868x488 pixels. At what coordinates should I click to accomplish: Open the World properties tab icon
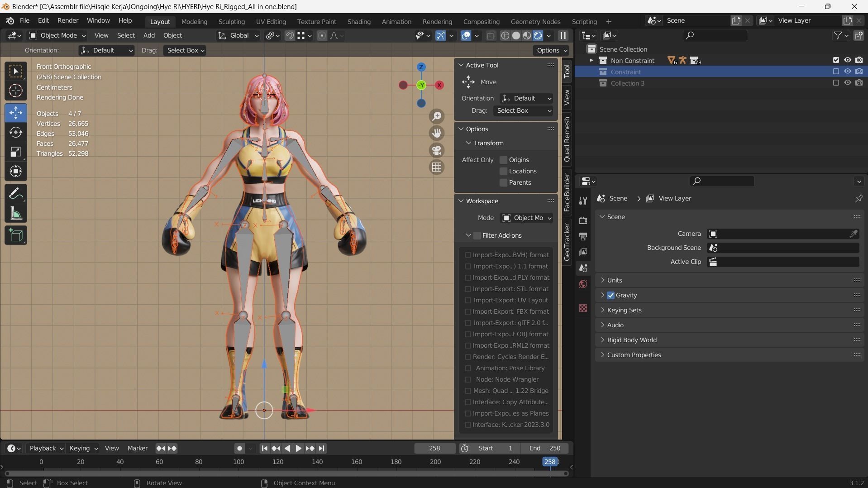click(583, 284)
